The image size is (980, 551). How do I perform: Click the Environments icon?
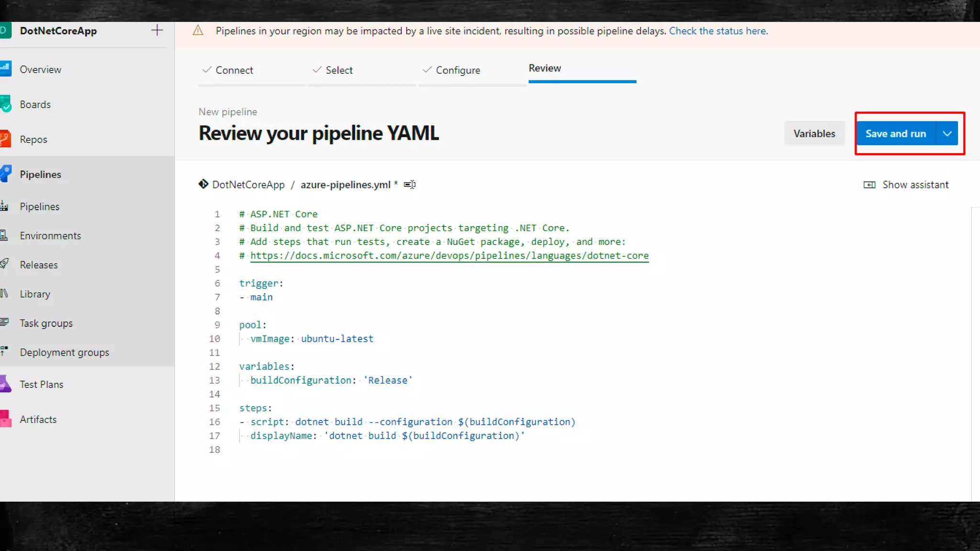(x=4, y=235)
